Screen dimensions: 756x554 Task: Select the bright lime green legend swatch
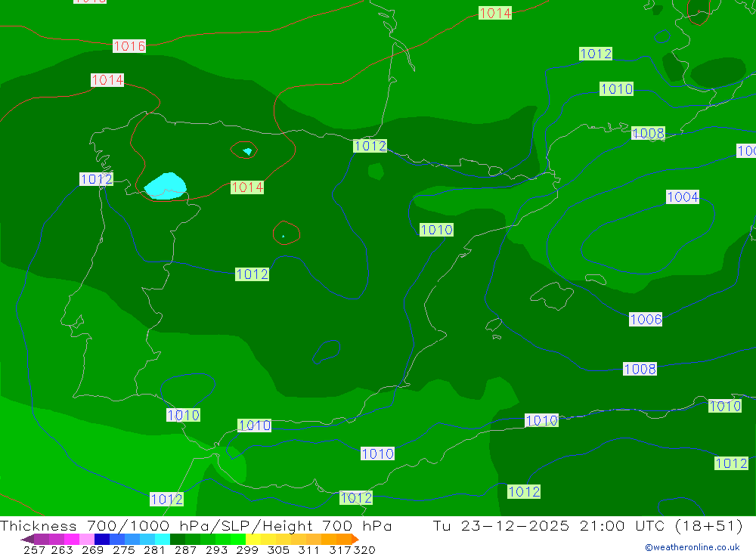coord(238,539)
